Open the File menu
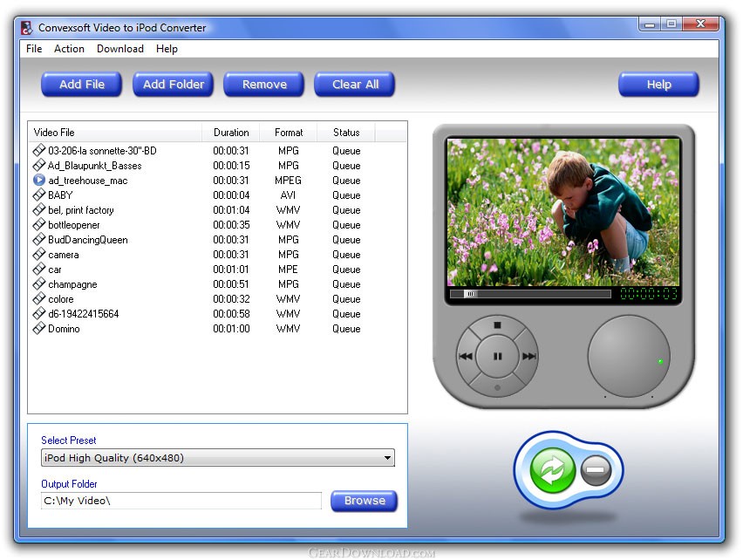The width and height of the screenshot is (743, 560). pyautogui.click(x=34, y=49)
